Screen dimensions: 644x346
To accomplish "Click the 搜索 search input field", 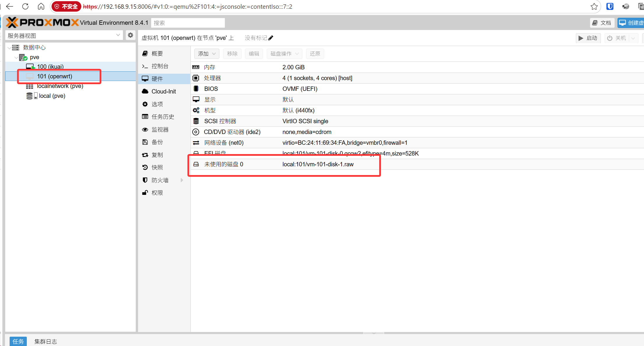I will point(188,23).
